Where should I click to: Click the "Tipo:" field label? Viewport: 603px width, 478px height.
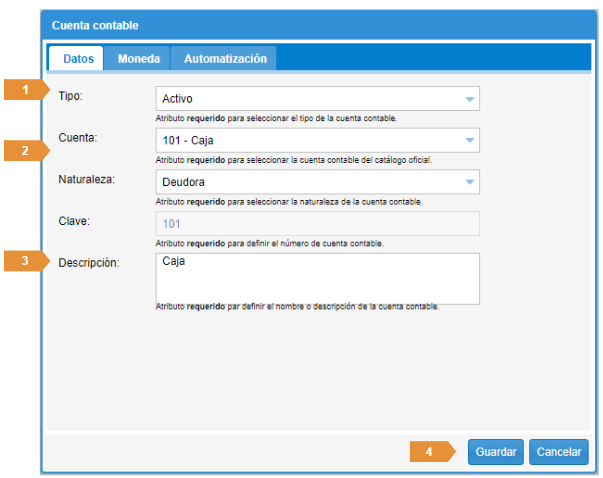[x=72, y=97]
